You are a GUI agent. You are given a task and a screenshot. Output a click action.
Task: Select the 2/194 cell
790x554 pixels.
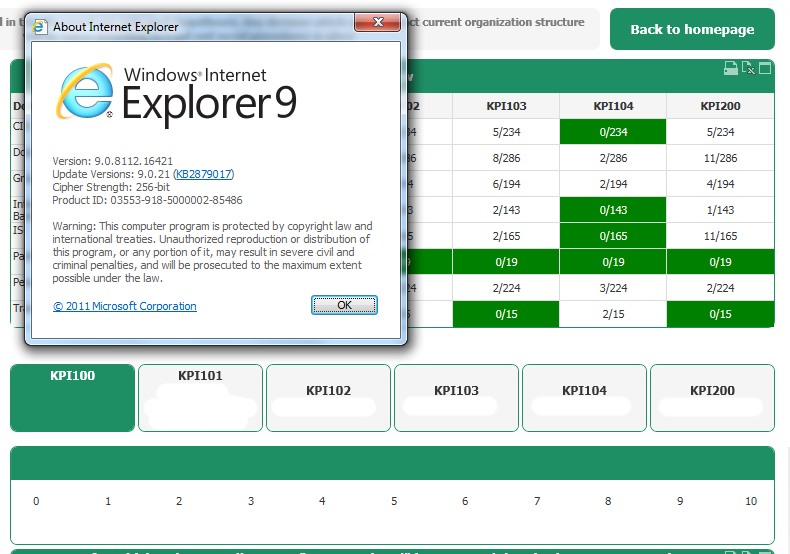(x=613, y=184)
